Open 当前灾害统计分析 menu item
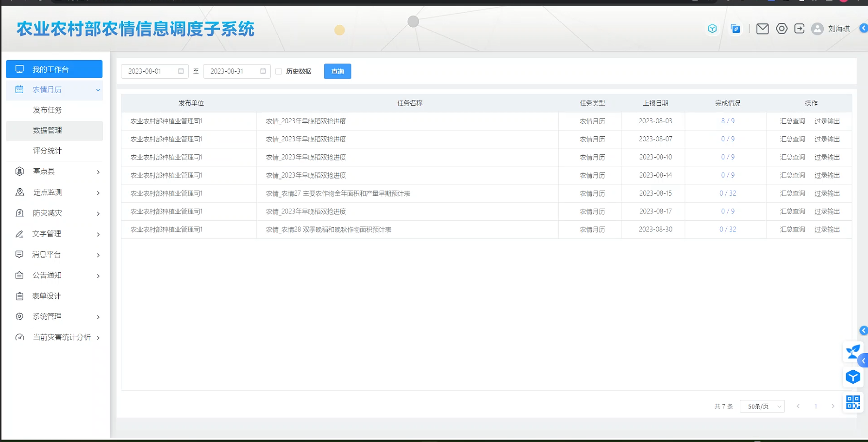 pos(54,337)
